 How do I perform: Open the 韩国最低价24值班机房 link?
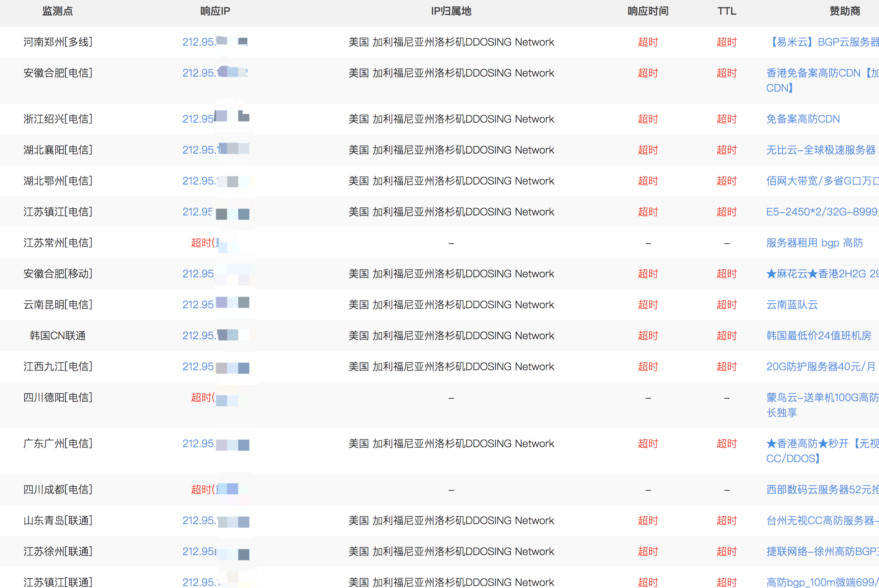(818, 336)
